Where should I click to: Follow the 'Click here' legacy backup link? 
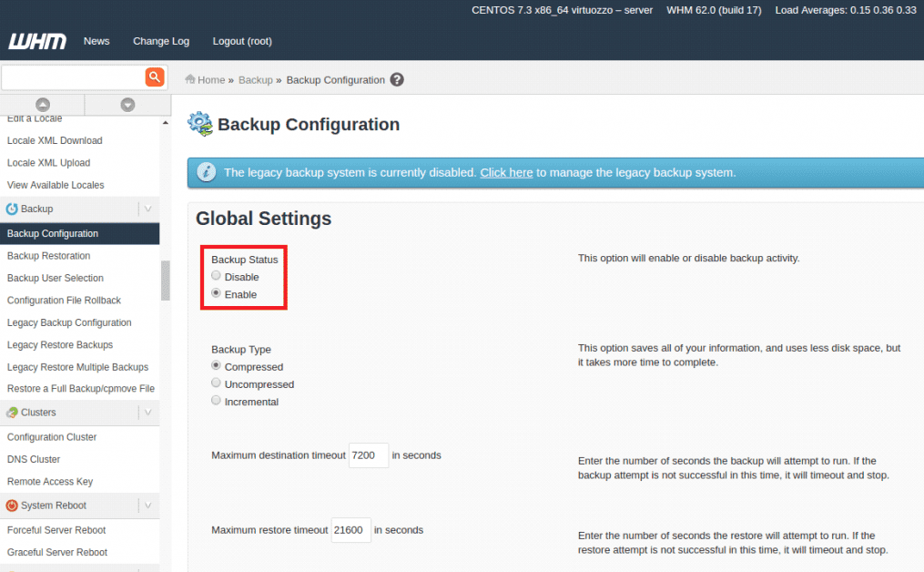click(506, 172)
